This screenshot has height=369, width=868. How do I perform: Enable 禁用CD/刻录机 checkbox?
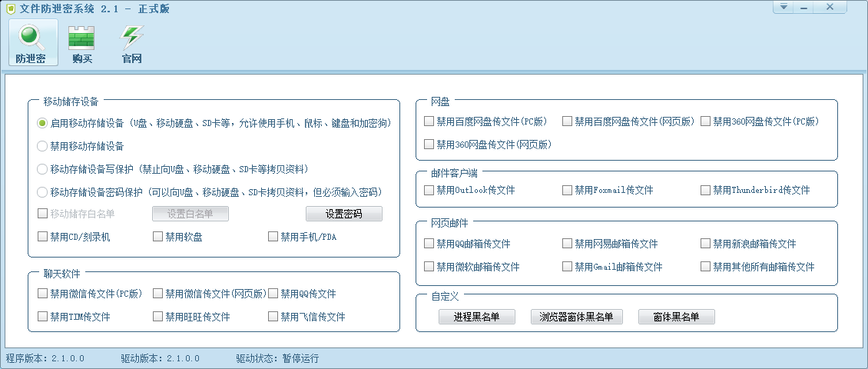[x=43, y=237]
